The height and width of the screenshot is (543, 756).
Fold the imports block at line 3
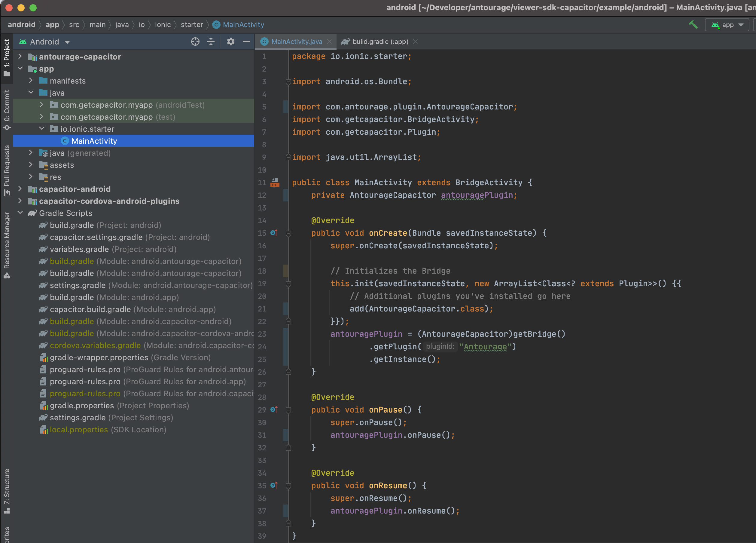(x=288, y=82)
